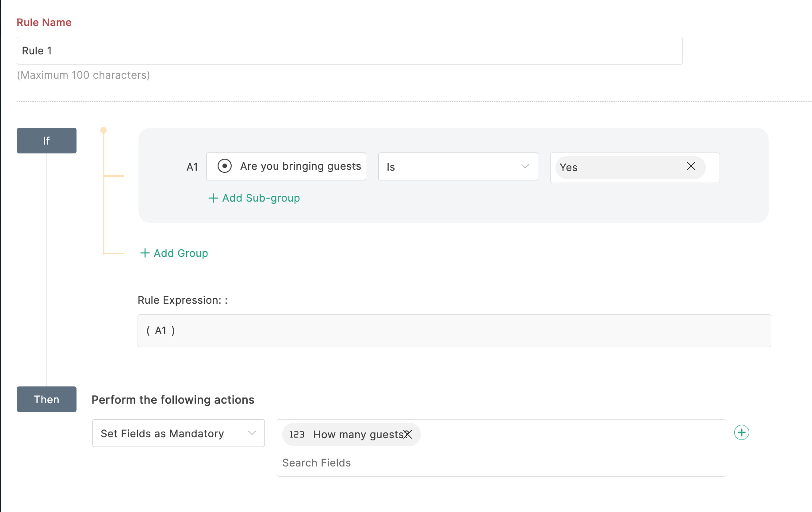This screenshot has width=812, height=512.
Task: Click the 'Then' action block
Action: tap(46, 399)
